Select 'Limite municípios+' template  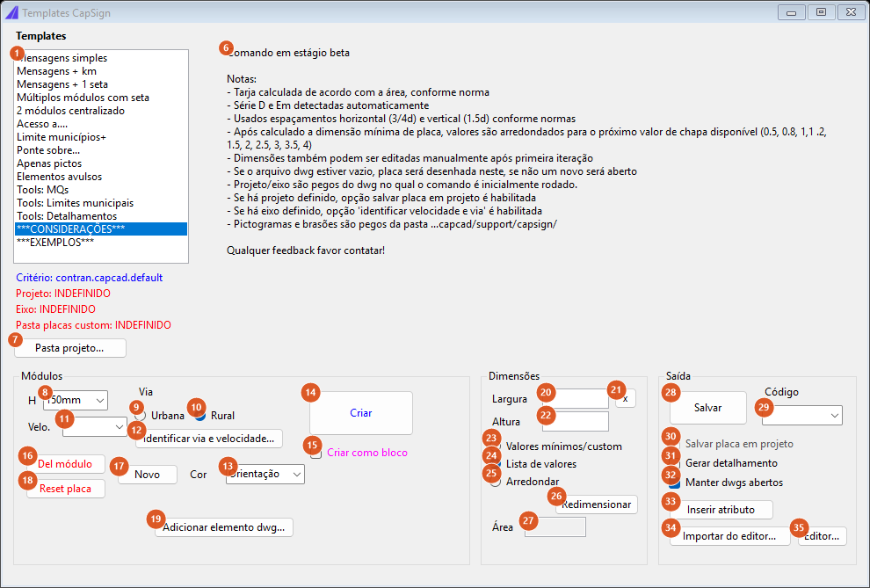[x=101, y=137]
